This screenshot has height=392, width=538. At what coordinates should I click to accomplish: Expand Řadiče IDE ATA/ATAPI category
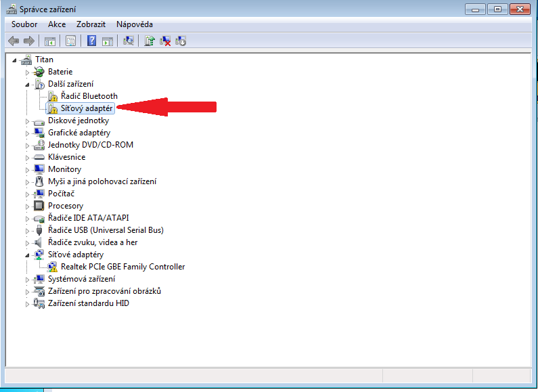pyautogui.click(x=28, y=219)
